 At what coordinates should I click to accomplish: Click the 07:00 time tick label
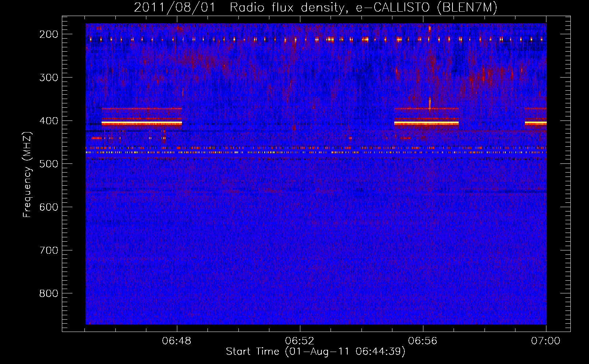[x=546, y=341]
